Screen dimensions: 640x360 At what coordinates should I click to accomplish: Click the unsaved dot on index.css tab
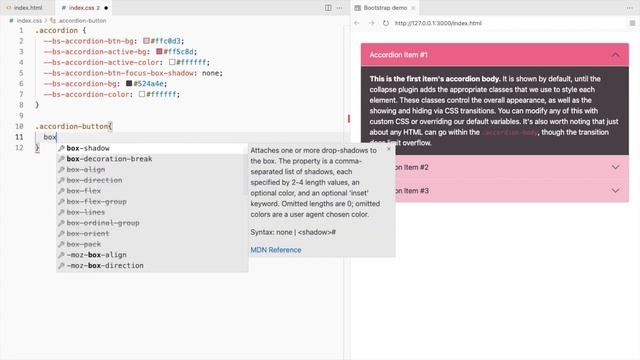(x=106, y=8)
